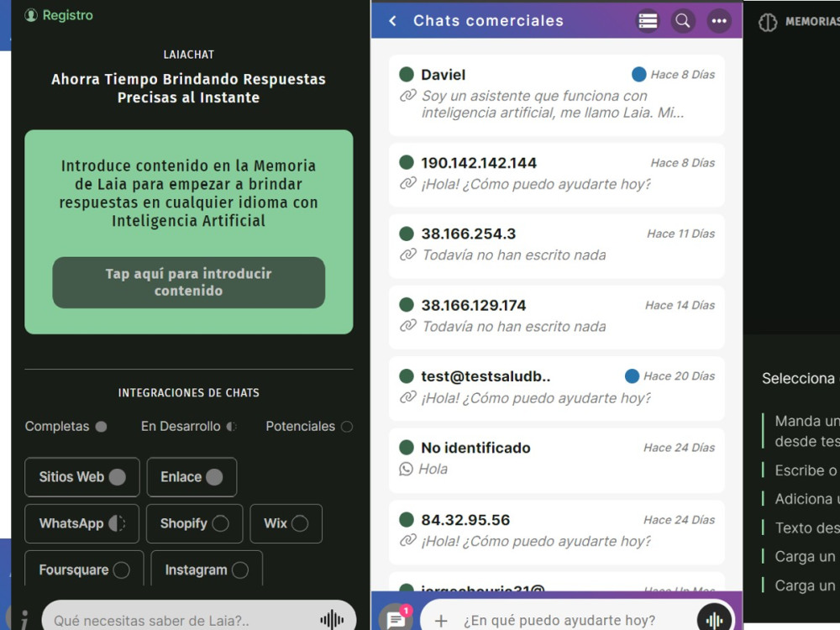Click green status dot of Daviel
The height and width of the screenshot is (630, 840).
(407, 75)
